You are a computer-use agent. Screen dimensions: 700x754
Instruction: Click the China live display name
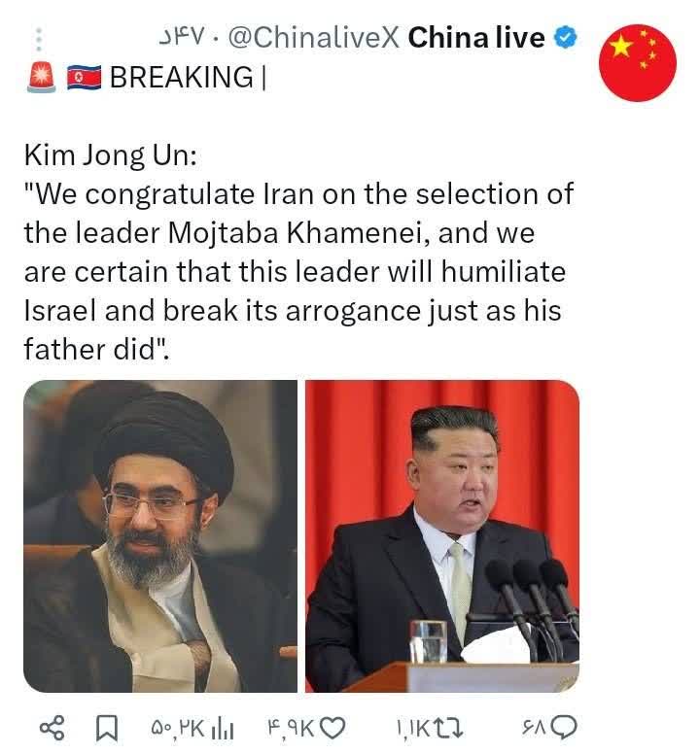[476, 38]
